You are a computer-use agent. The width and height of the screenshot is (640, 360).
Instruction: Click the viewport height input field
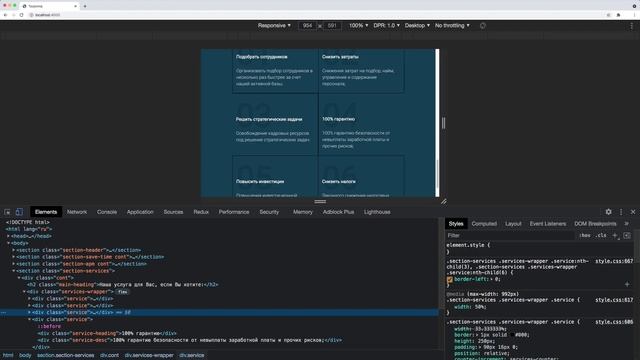pos(332,25)
